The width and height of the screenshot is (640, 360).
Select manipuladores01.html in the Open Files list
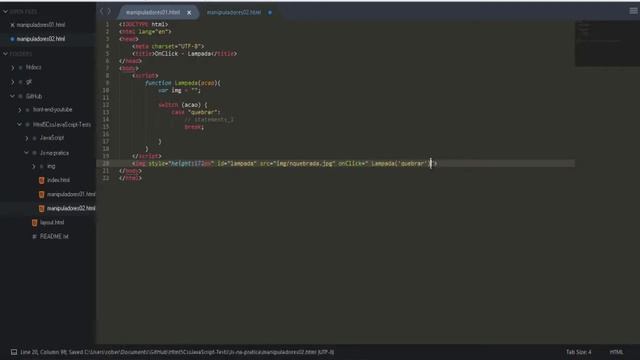(x=41, y=25)
